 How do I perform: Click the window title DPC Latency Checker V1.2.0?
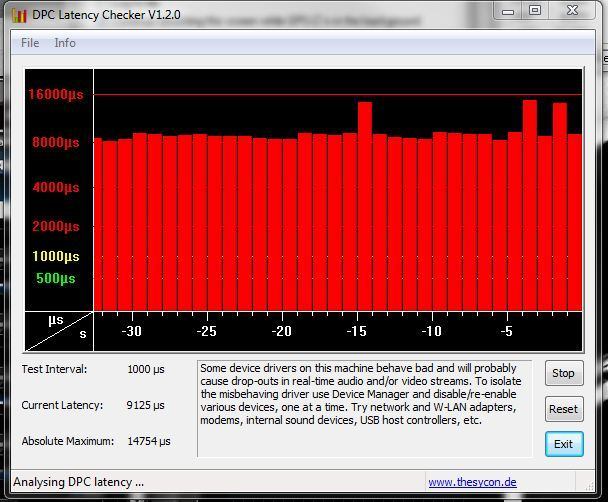coord(106,15)
